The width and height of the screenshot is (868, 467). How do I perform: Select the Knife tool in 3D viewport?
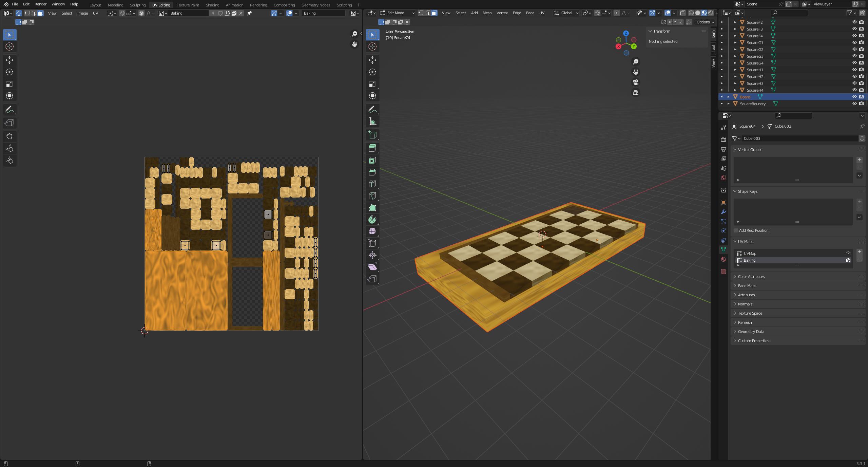(x=372, y=196)
